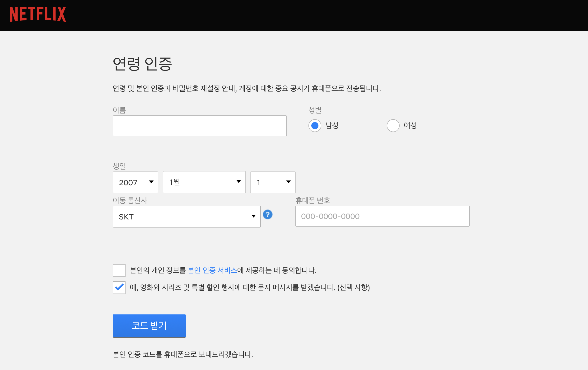Select the 여성 radio button
Screen dimensions: 588x370
(393, 126)
